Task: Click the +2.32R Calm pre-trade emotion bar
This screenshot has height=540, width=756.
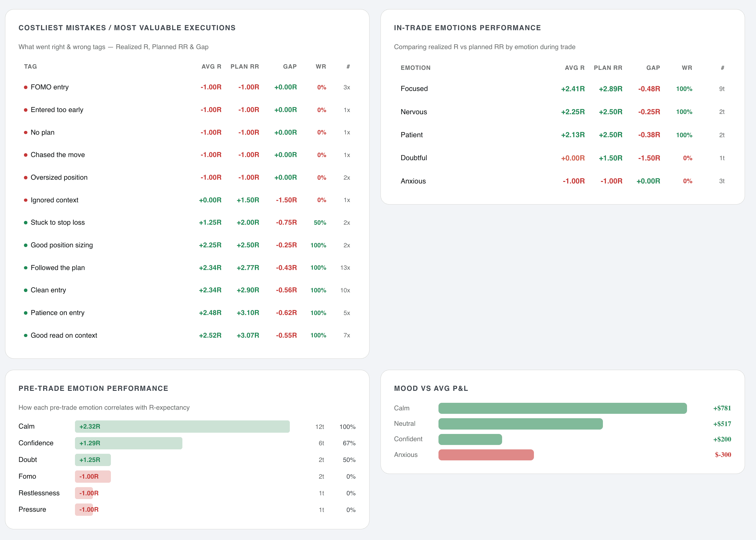Action: pos(182,426)
